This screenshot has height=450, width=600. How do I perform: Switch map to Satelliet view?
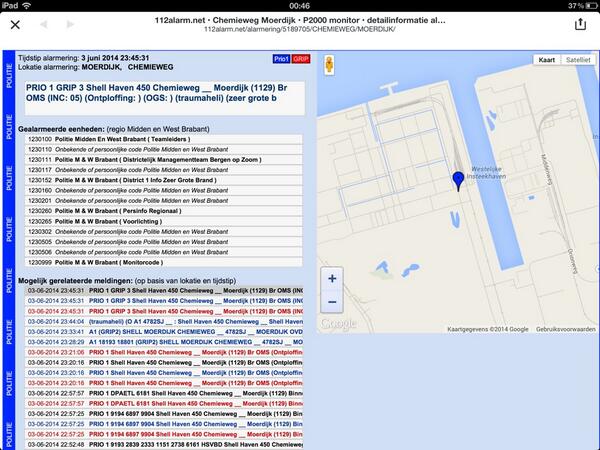pyautogui.click(x=578, y=60)
